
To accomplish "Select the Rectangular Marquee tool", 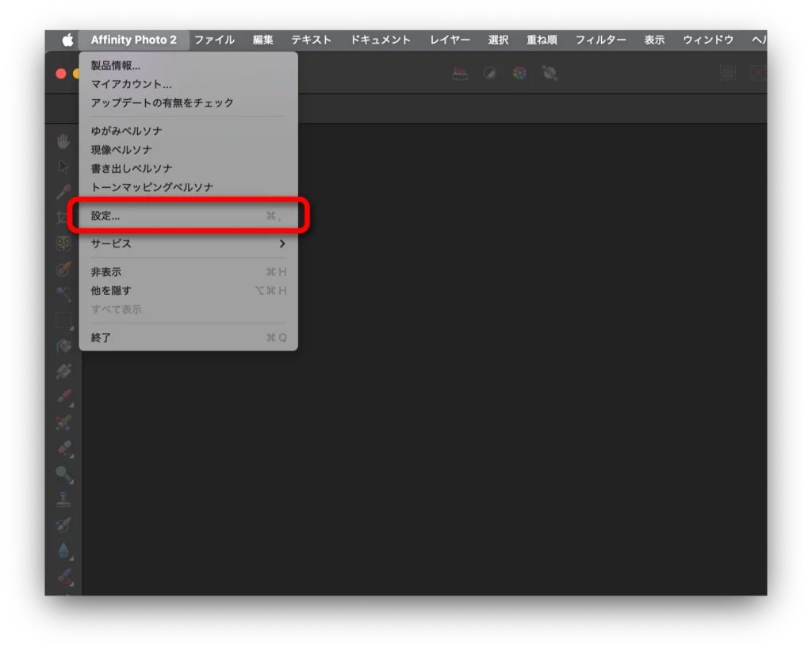I will click(x=63, y=320).
